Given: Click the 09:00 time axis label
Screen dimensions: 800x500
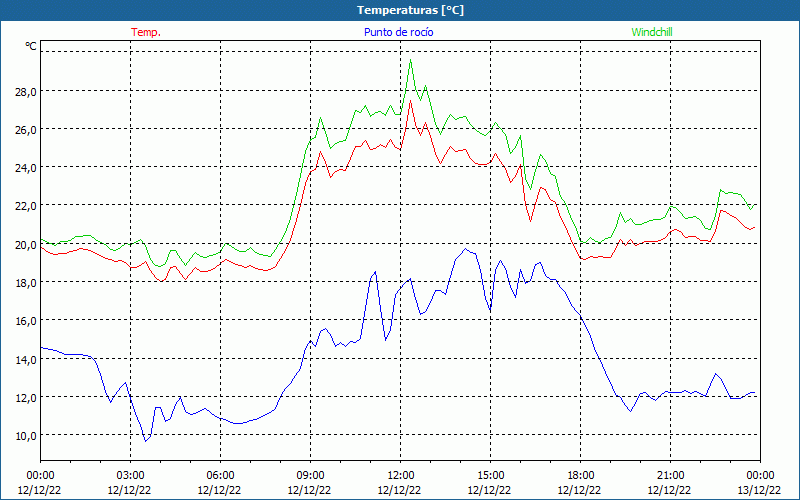Looking at the screenshot, I should 310,475.
